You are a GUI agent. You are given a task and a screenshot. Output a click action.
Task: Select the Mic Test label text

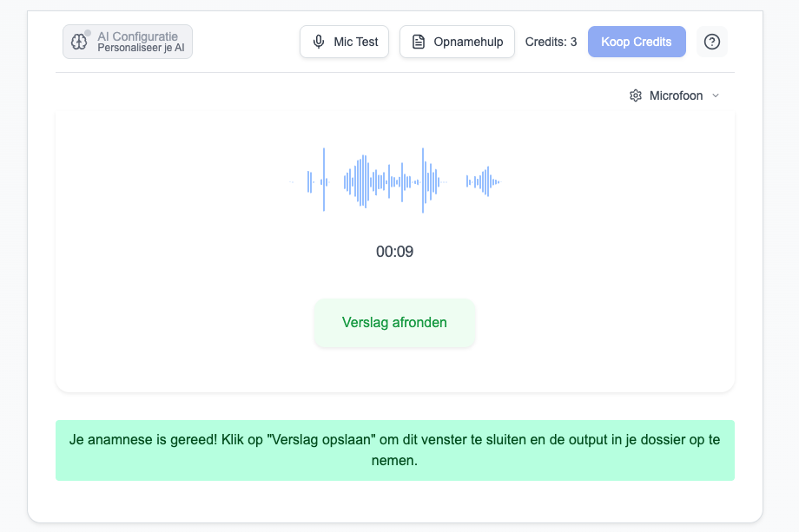point(356,42)
